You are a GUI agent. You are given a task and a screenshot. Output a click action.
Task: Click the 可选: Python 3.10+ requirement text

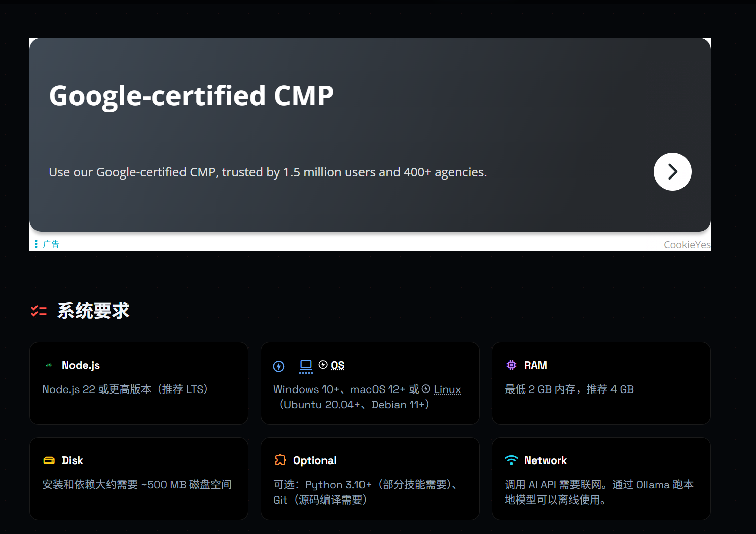(x=365, y=485)
